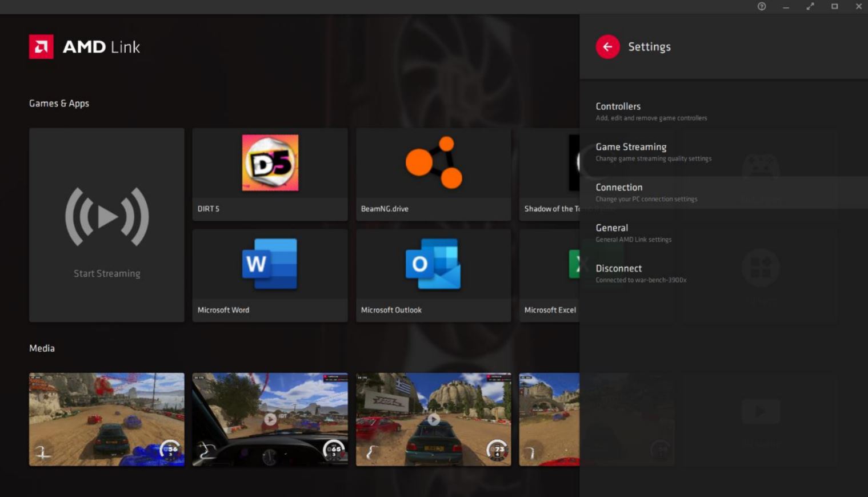
Task: Launch BeamNG.drive app tile
Action: tap(433, 174)
